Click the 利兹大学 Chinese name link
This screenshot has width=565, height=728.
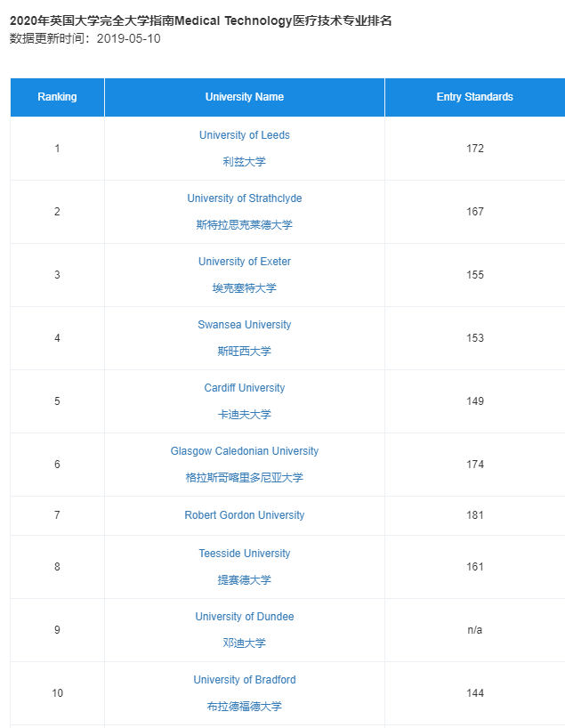coord(244,162)
